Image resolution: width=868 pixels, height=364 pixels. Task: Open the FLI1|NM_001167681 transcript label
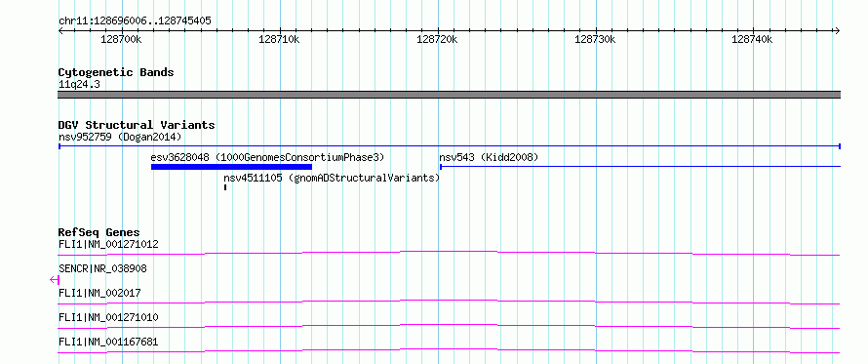click(108, 342)
